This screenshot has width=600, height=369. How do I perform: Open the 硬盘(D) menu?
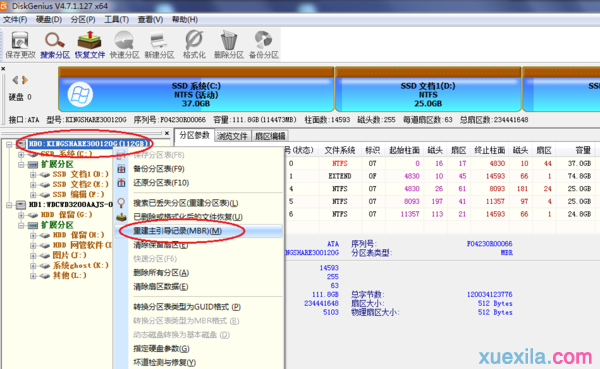49,20
